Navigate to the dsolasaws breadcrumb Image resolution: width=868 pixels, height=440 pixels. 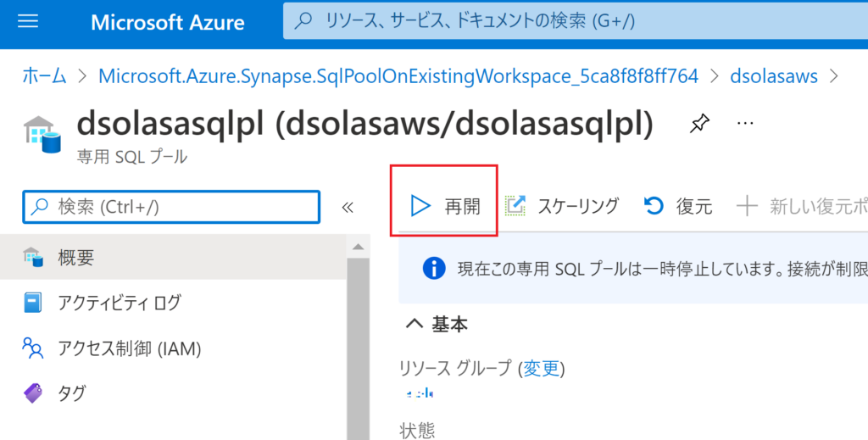click(774, 76)
